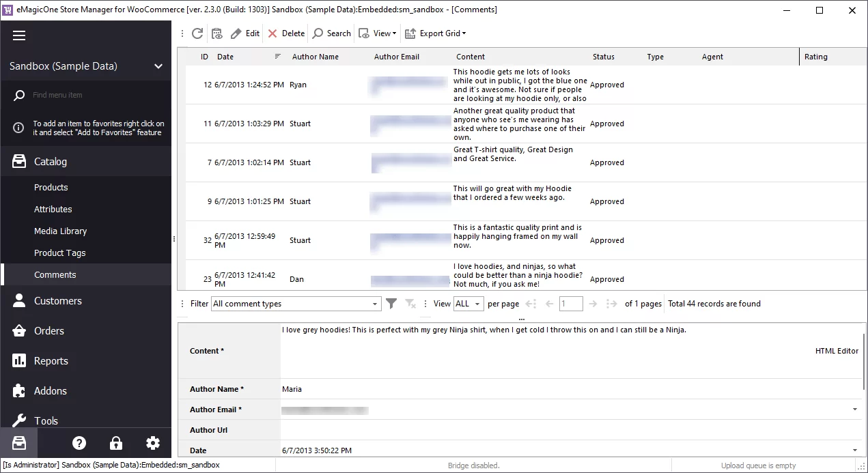868x473 pixels.
Task: Open the View per-page dropdown showing ALL
Action: click(468, 303)
